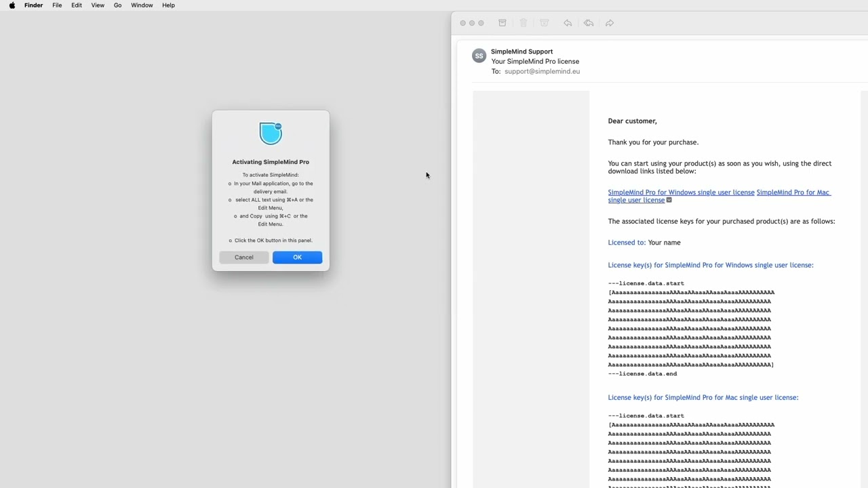Click Cancel in the activation dialog
The image size is (868, 488).
point(244,258)
